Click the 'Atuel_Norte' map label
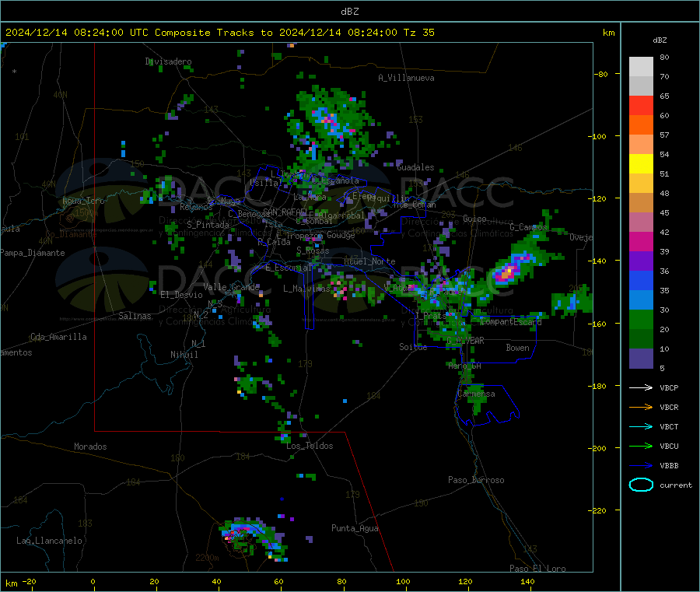Image resolution: width=700 pixels, height=592 pixels. coord(369,261)
